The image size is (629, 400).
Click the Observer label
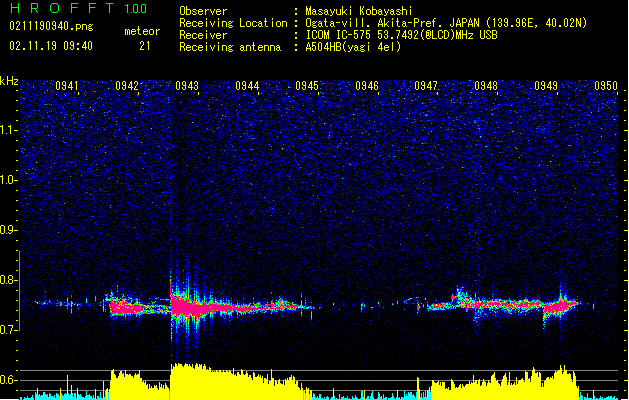[203, 11]
